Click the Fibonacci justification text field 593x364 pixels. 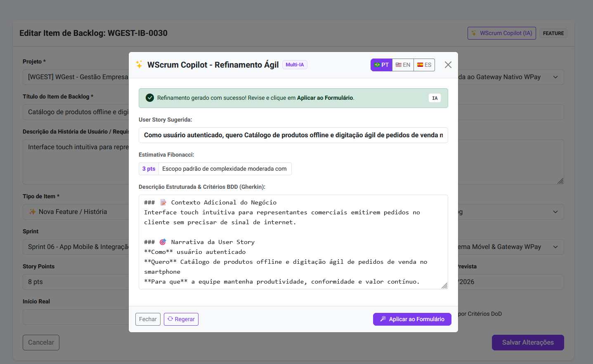point(225,169)
